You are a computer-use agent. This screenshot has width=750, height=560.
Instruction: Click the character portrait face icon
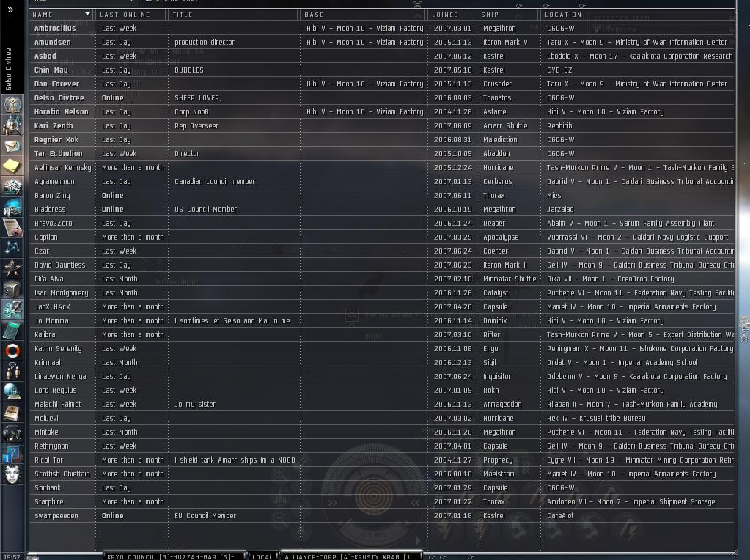tap(12, 474)
